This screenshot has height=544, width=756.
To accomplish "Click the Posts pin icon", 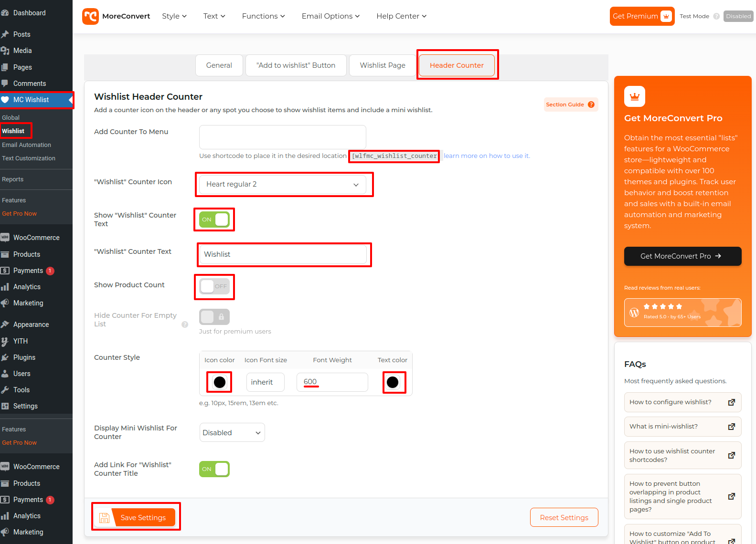I will tap(5, 34).
